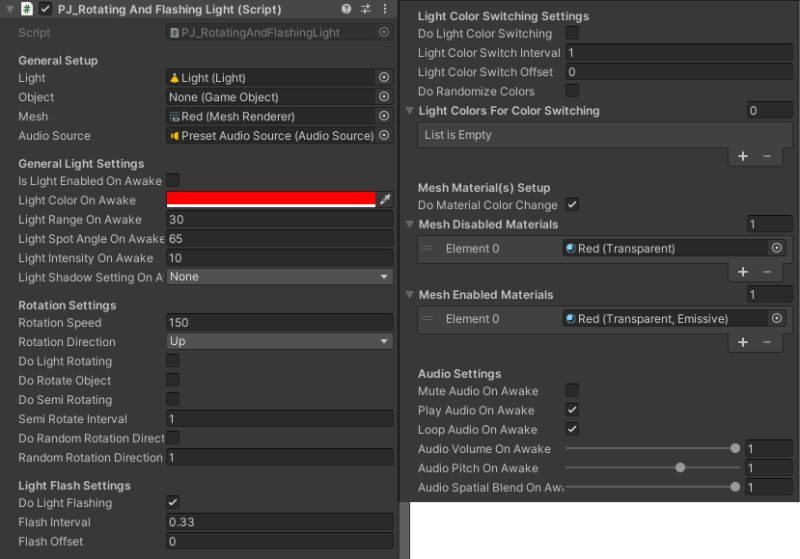Click Random Rotation Direction value field

[x=280, y=458]
